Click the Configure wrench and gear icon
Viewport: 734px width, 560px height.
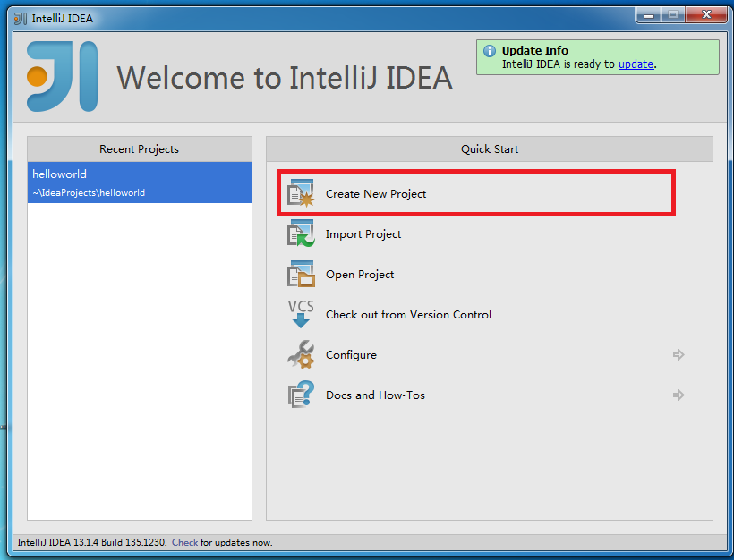point(301,355)
